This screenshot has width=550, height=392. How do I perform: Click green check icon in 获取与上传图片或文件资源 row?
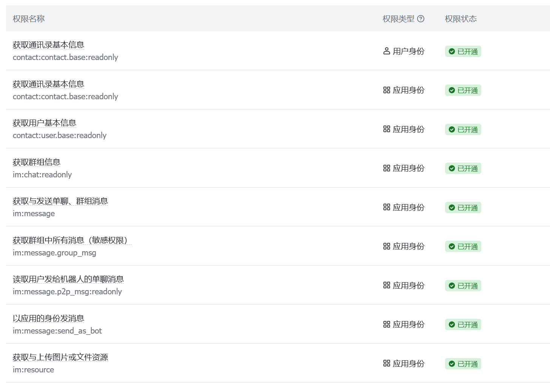pos(452,364)
